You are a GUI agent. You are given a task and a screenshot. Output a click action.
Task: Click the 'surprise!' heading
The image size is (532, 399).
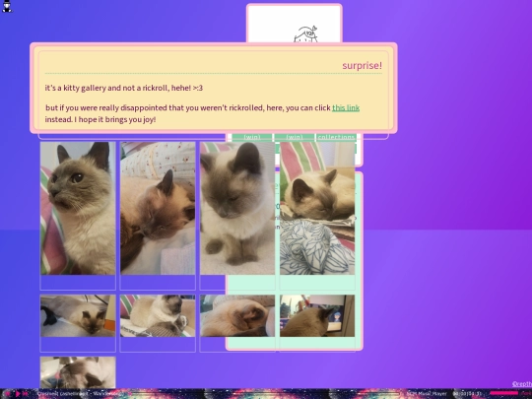pyautogui.click(x=362, y=65)
